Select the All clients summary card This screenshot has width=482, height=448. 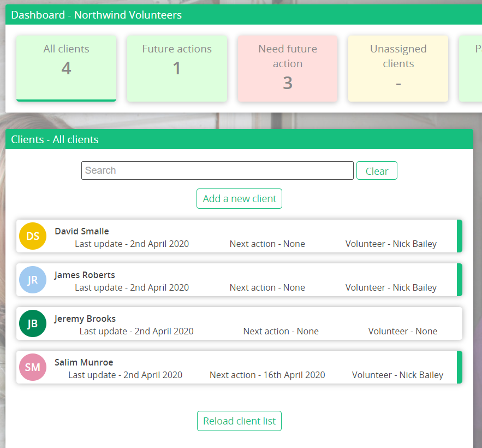[66, 68]
